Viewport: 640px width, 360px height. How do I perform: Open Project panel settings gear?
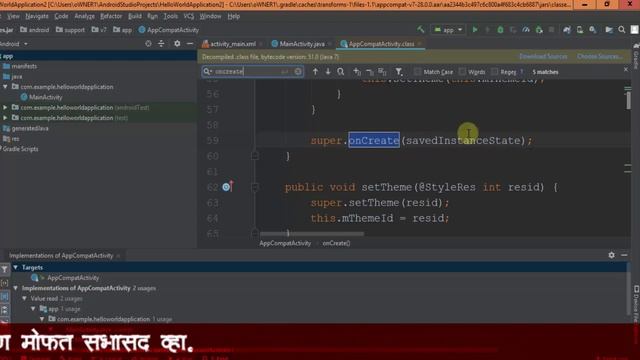coord(177,43)
